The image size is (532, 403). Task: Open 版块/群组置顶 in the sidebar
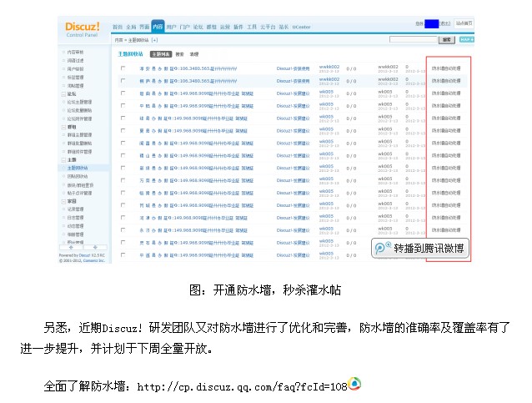point(80,185)
